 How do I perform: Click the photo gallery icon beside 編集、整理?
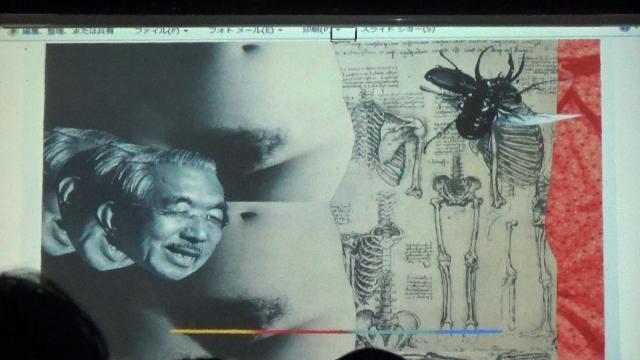[13, 31]
